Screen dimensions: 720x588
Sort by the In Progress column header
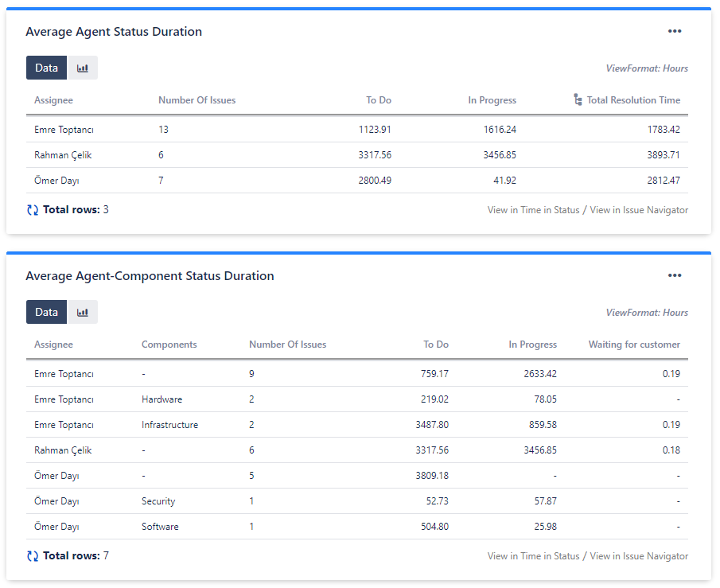(x=492, y=99)
